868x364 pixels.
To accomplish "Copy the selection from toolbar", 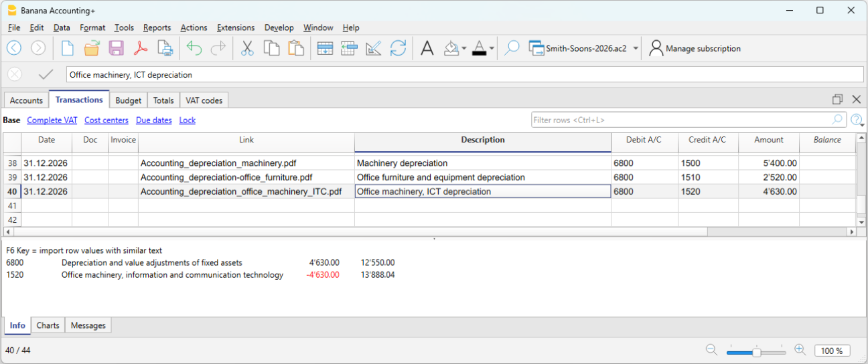I will [x=271, y=48].
